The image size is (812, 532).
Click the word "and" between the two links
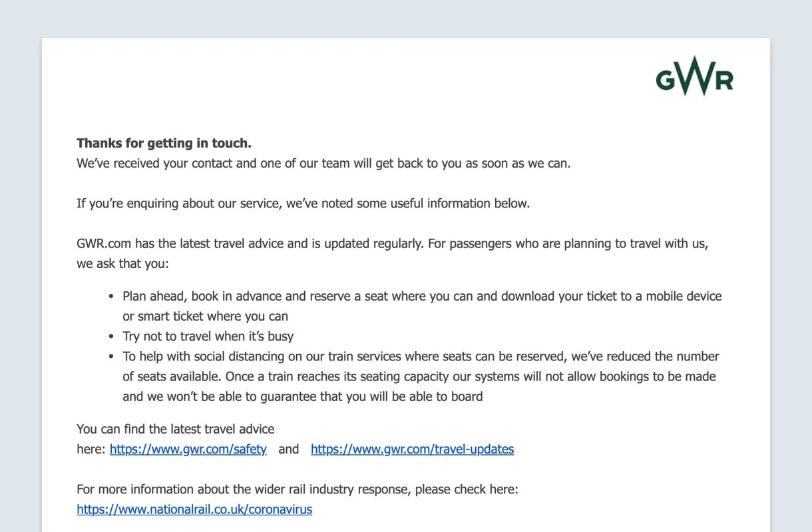(288, 450)
